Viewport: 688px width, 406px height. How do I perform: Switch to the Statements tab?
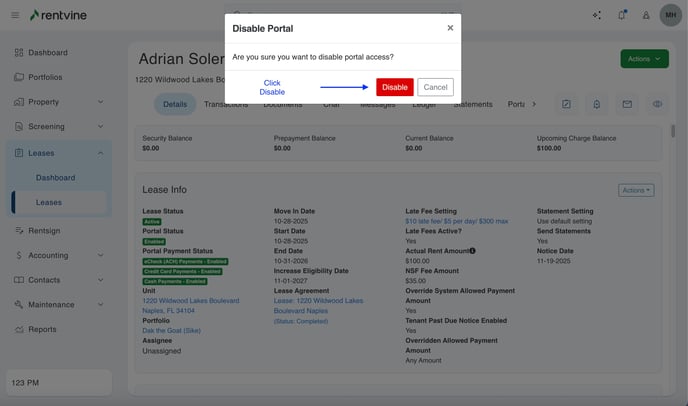(x=472, y=104)
